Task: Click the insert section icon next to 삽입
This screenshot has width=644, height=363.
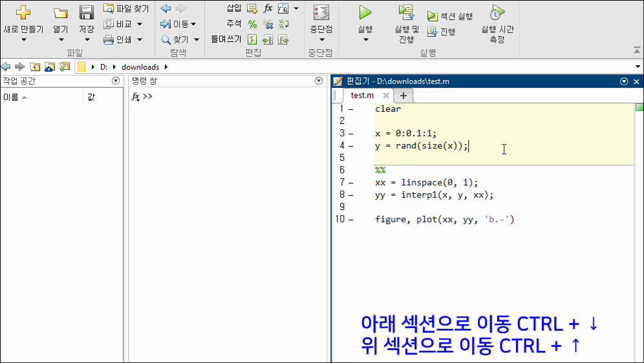Action: 252,8
